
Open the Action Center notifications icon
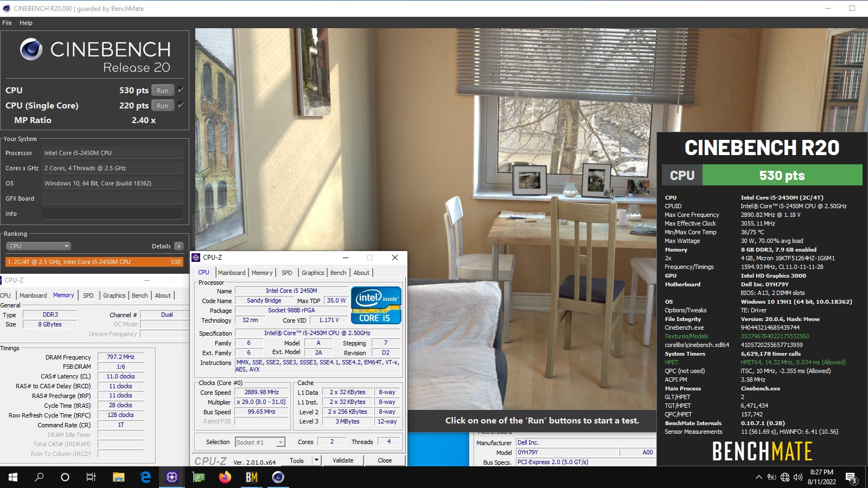pos(851,477)
